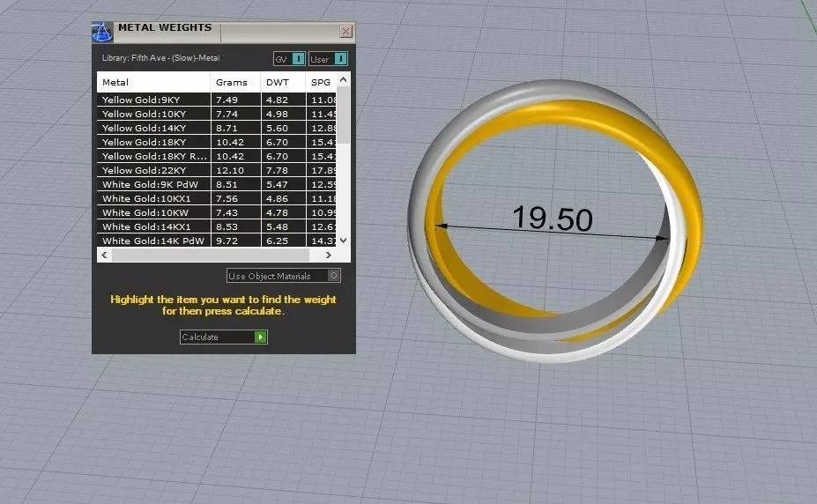Select the Yellow Gold:10KY row
This screenshot has width=817, height=504.
[216, 114]
